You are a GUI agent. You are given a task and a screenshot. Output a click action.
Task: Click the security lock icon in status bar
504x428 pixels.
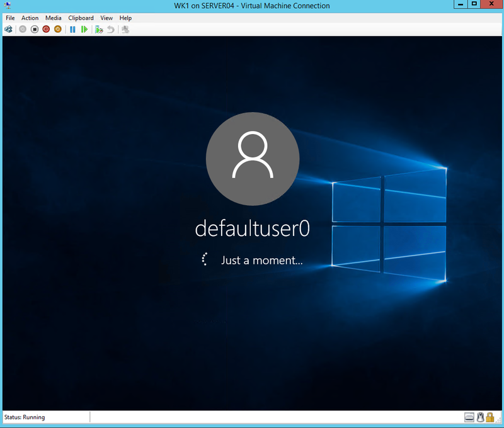pyautogui.click(x=490, y=417)
